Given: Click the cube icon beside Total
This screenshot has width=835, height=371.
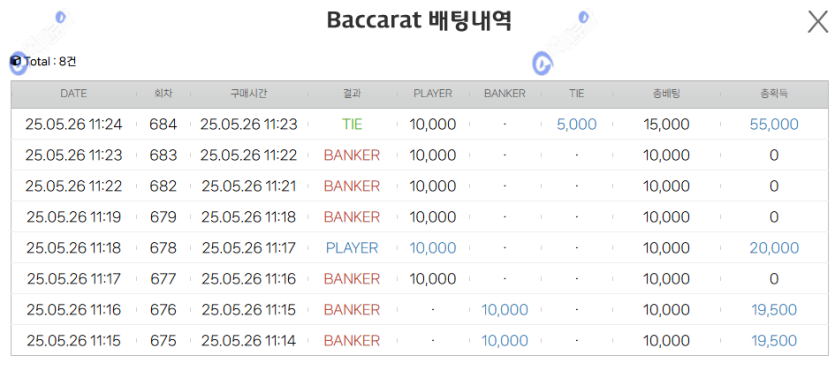Looking at the screenshot, I should click(x=15, y=61).
